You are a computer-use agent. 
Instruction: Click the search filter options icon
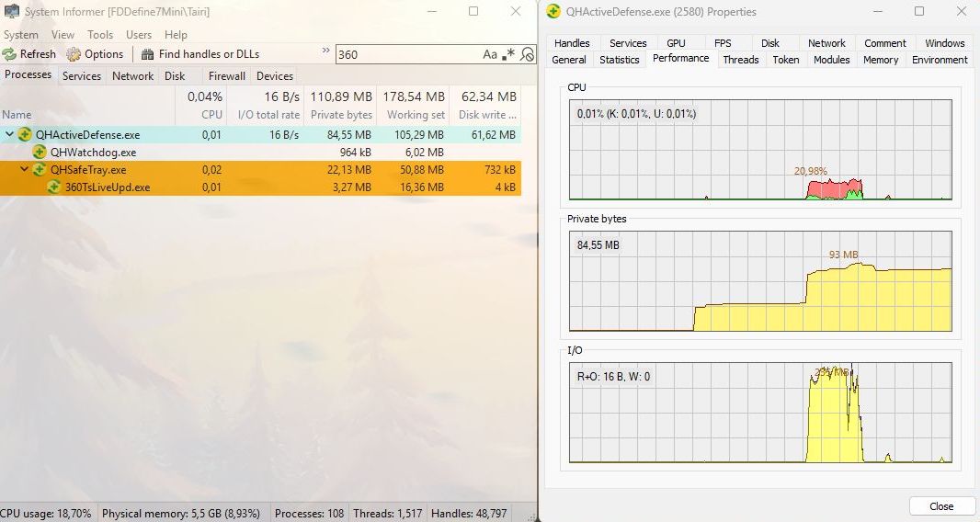(x=528, y=54)
